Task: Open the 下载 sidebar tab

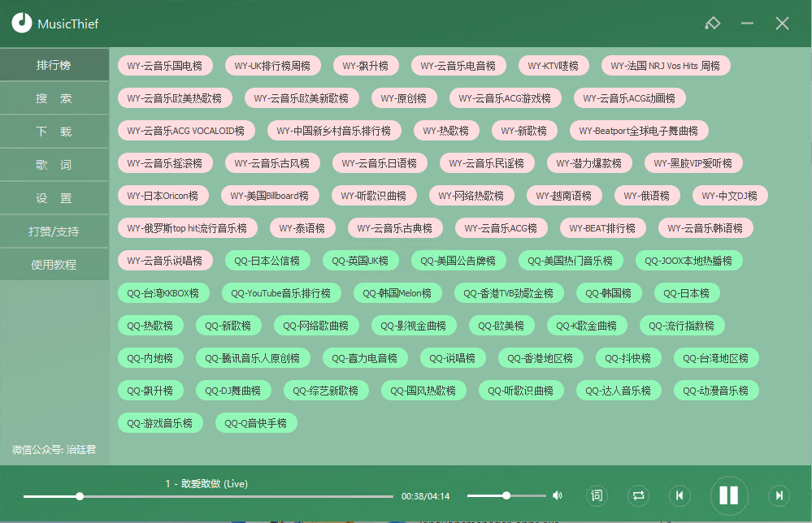Action: (54, 132)
